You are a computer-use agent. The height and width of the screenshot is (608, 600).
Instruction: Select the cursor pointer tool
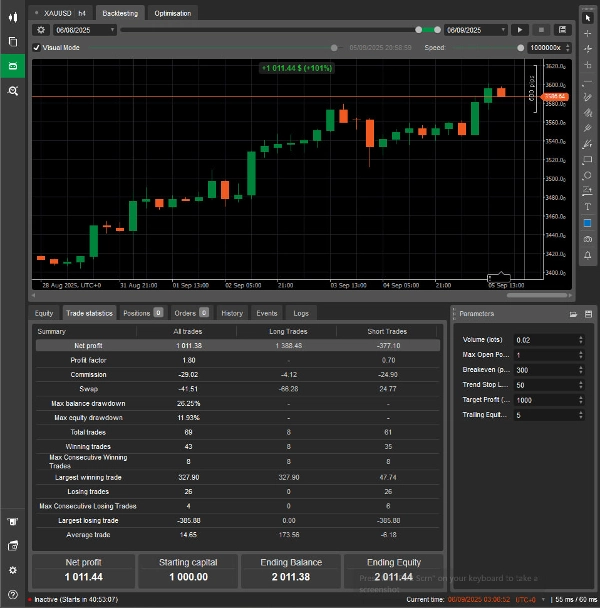588,18
